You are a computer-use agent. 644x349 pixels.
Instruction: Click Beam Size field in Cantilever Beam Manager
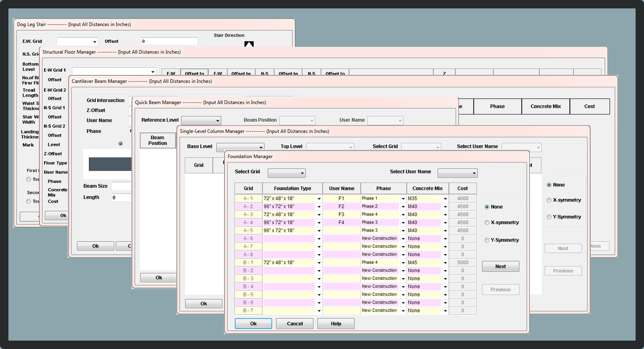pyautogui.click(x=121, y=186)
